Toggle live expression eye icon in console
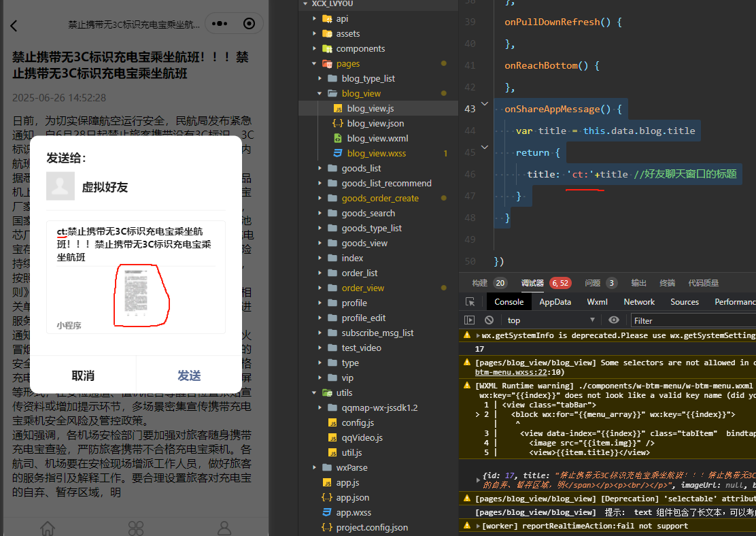 (x=614, y=320)
